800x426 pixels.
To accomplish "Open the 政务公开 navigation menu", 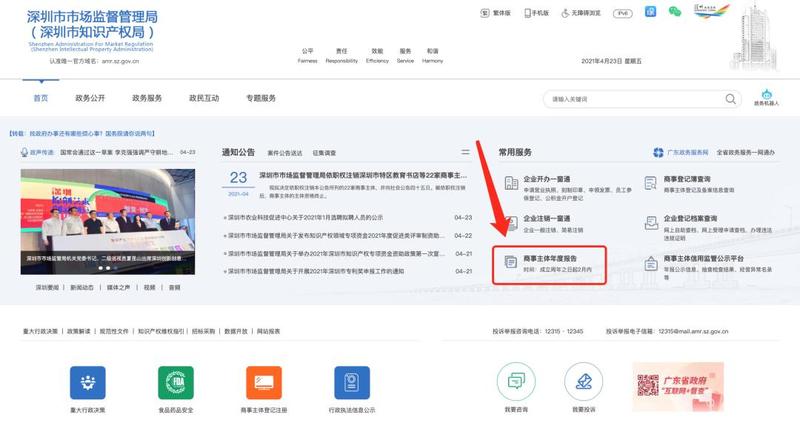I will pos(90,98).
